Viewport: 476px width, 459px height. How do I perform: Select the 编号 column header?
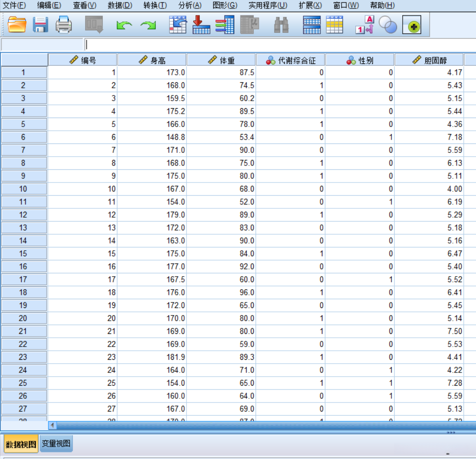[x=83, y=60]
